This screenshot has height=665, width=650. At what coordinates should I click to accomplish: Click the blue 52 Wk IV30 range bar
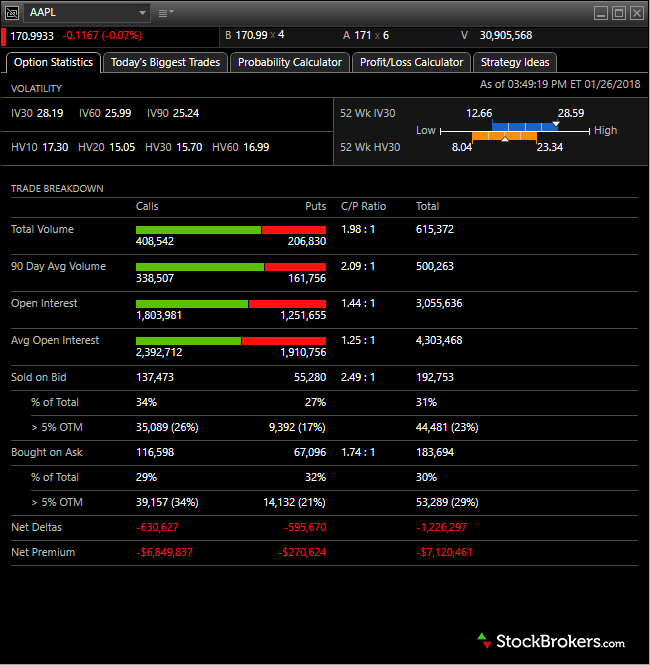coord(524,126)
